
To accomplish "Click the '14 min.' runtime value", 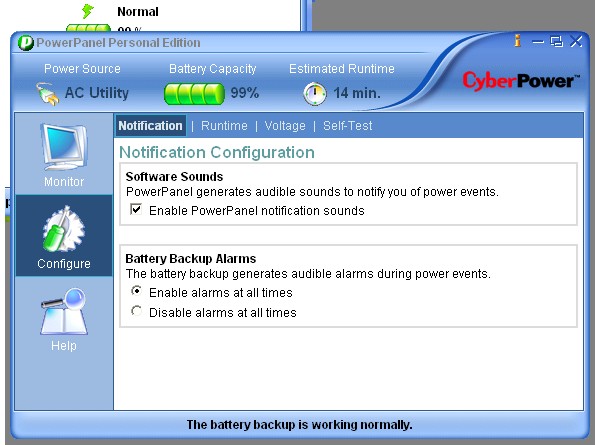I will tap(357, 93).
